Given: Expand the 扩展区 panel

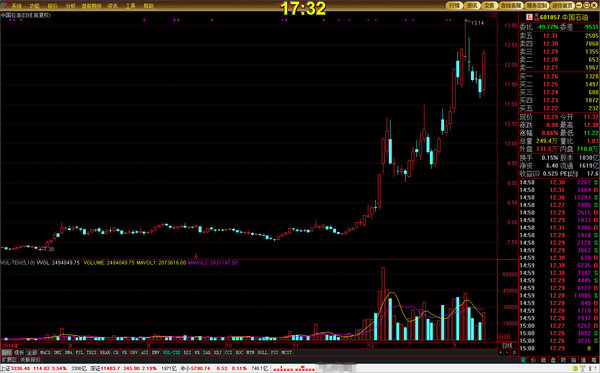Looking at the screenshot, I should pyautogui.click(x=9, y=360).
